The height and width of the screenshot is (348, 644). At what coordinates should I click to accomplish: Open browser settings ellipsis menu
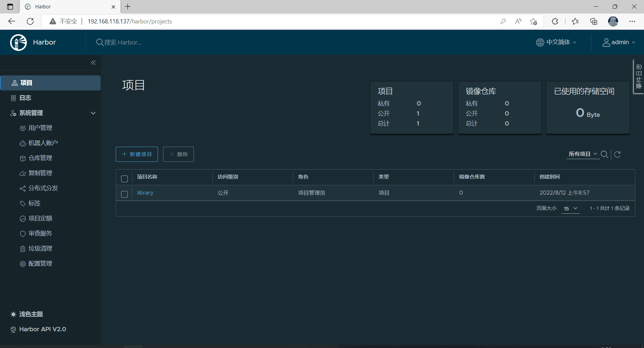pos(632,21)
